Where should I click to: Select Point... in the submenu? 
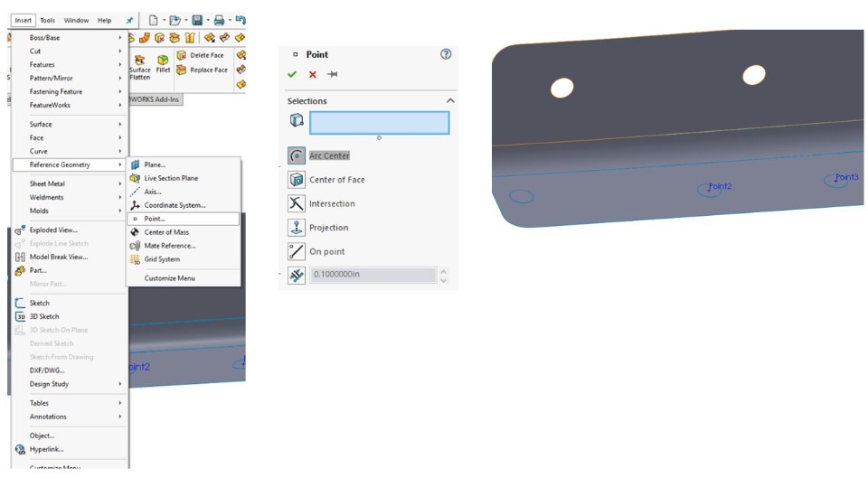point(184,219)
